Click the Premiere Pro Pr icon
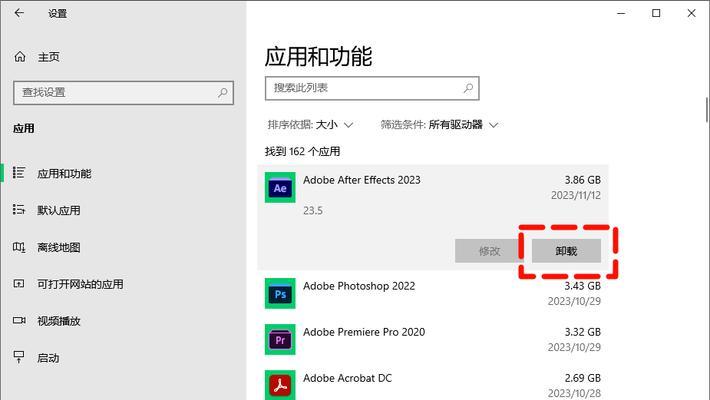The width and height of the screenshot is (710, 400). pyautogui.click(x=280, y=339)
